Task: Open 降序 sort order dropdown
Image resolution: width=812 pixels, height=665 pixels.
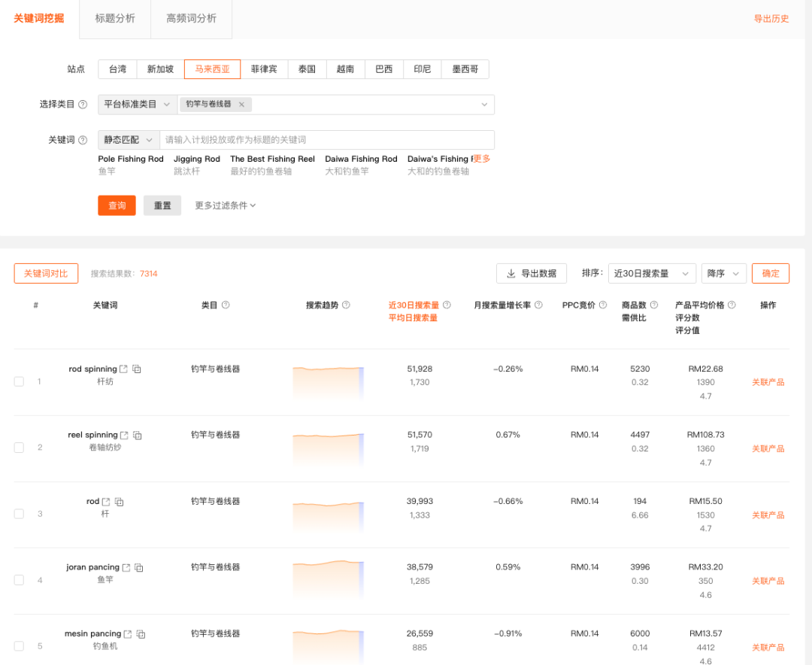Action: point(723,273)
